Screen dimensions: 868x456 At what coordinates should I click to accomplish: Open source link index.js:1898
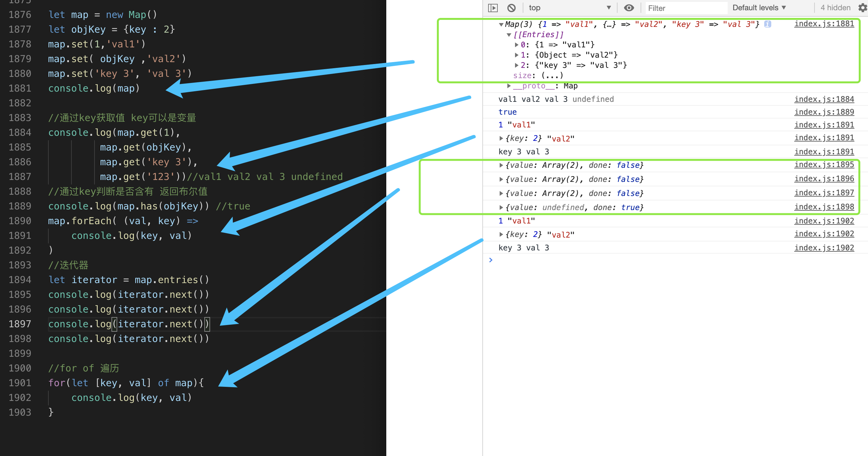click(x=824, y=207)
